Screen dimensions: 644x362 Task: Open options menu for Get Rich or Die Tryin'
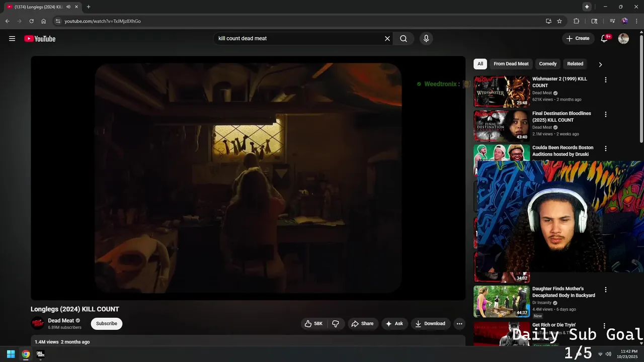click(604, 326)
